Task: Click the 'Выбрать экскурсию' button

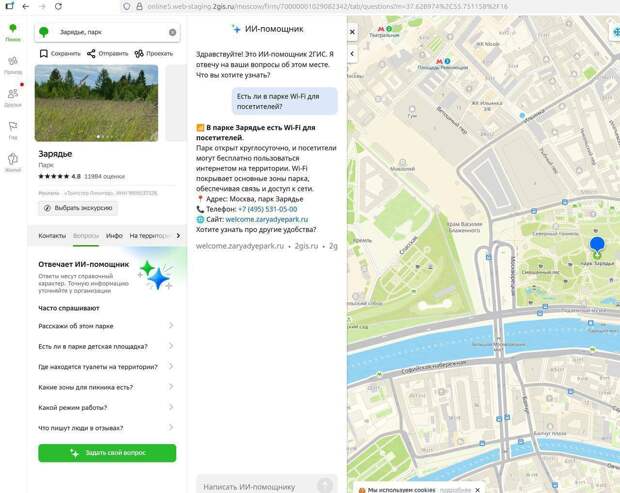Action: pos(79,208)
